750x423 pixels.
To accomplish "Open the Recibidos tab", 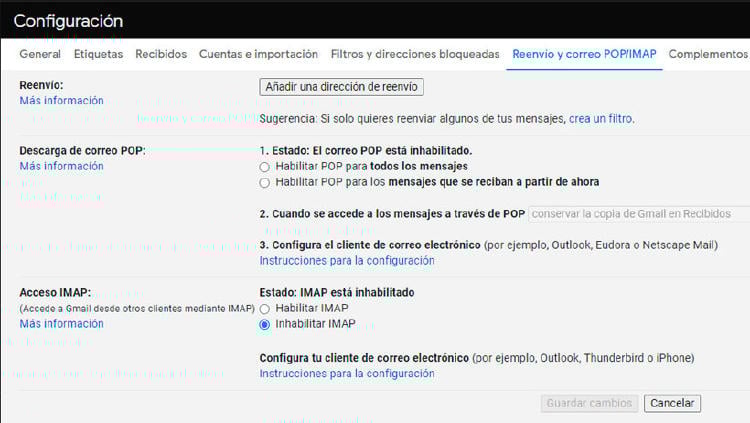I will [x=161, y=54].
